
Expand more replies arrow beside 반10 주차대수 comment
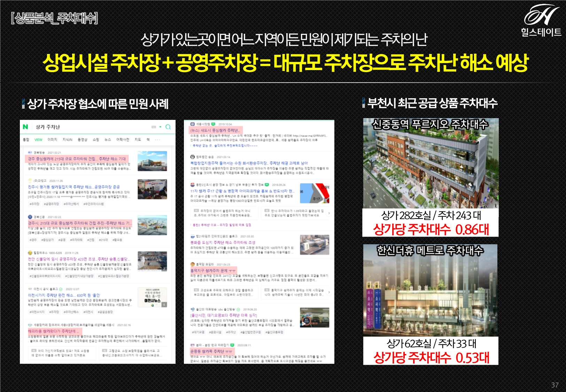click(329, 213)
